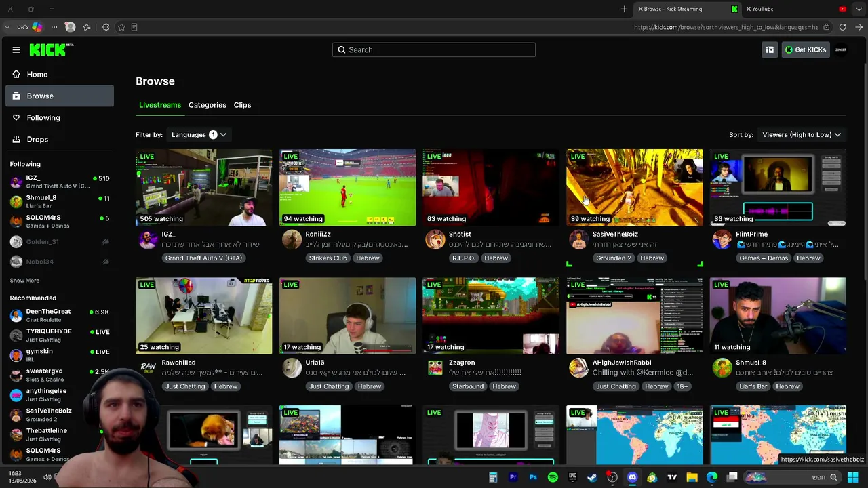Switch to the Clips tab

[242, 105]
